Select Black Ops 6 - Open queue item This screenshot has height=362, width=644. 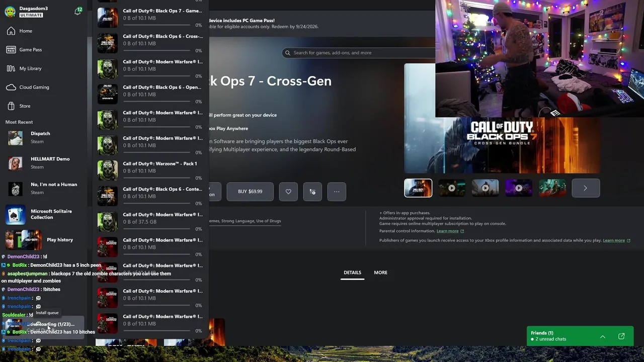150,94
